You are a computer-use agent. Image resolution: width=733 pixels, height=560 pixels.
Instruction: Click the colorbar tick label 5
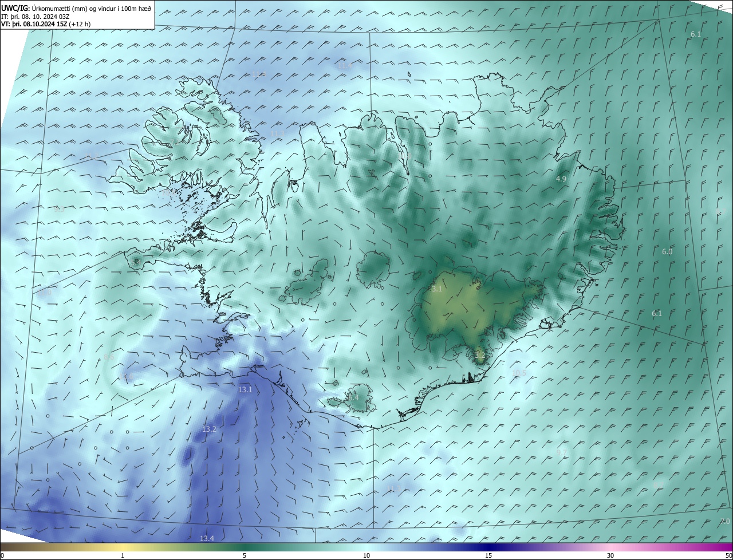(x=245, y=555)
